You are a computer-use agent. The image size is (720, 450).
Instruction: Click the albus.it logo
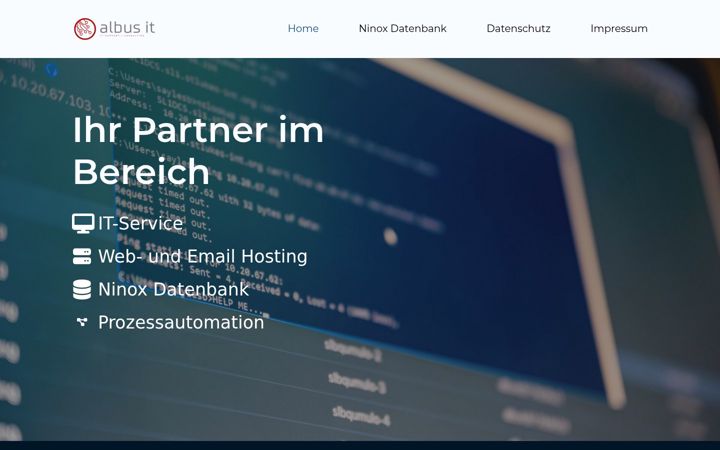114,28
